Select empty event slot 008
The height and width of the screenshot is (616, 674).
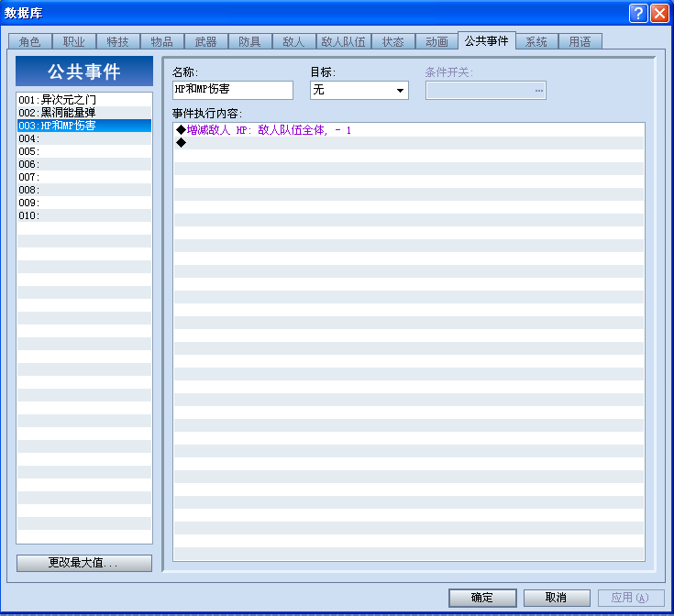click(84, 190)
